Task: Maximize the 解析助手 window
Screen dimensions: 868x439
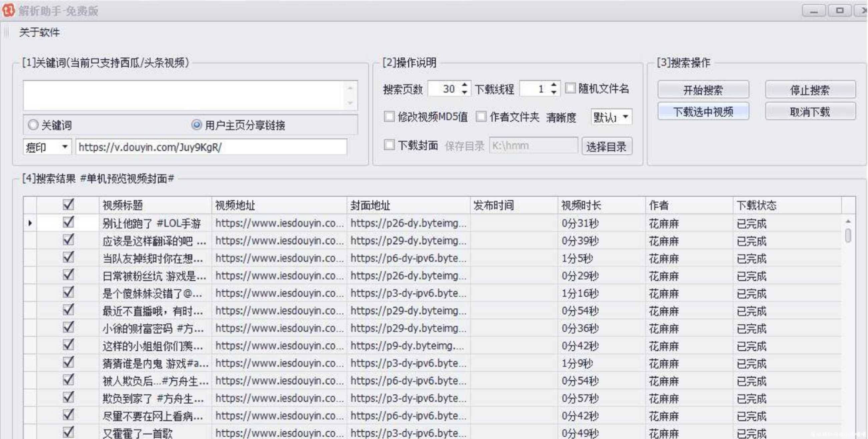Action: pos(840,11)
